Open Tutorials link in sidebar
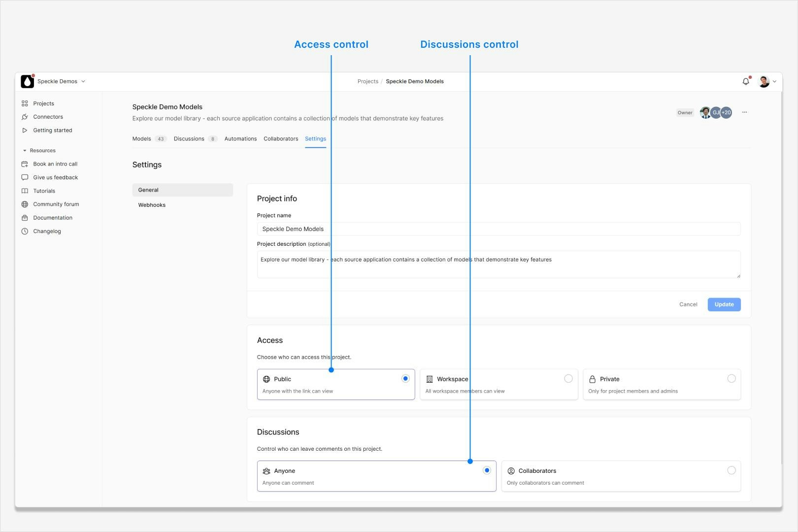 pyautogui.click(x=44, y=191)
